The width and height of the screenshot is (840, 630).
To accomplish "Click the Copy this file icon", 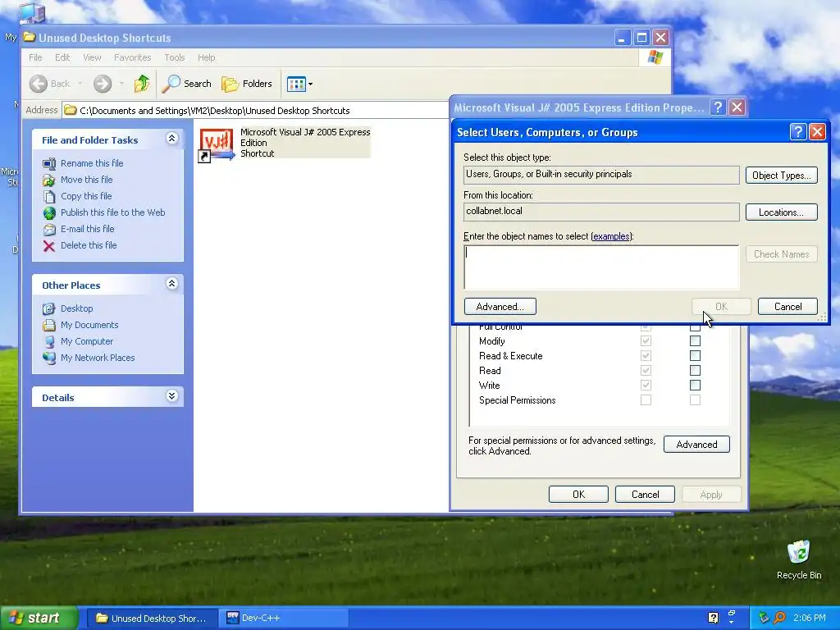I will point(49,196).
